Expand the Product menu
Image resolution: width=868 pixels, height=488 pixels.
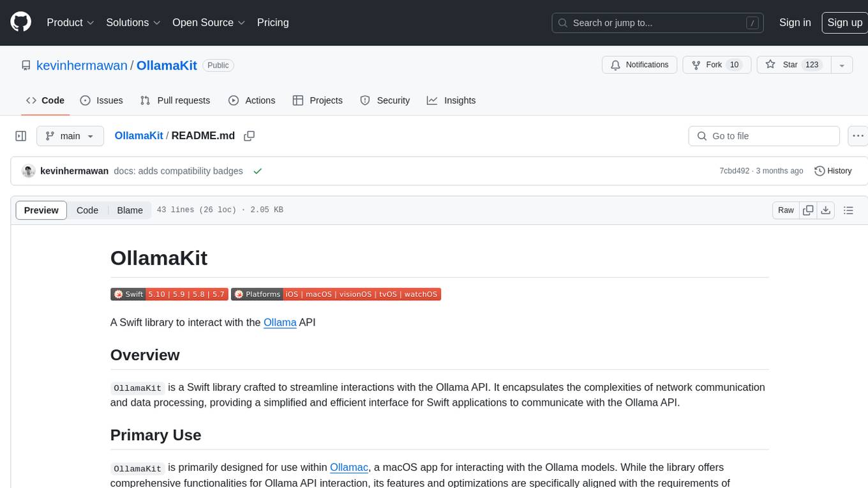[x=70, y=22]
